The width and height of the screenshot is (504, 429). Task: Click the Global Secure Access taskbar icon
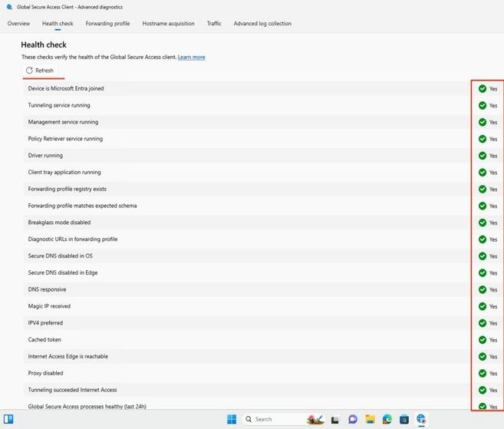pyautogui.click(x=421, y=419)
